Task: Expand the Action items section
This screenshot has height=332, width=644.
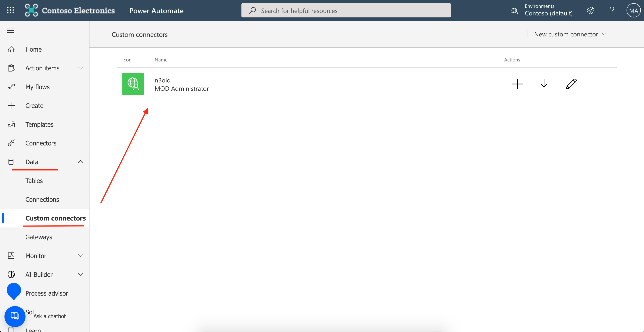Action: point(80,68)
